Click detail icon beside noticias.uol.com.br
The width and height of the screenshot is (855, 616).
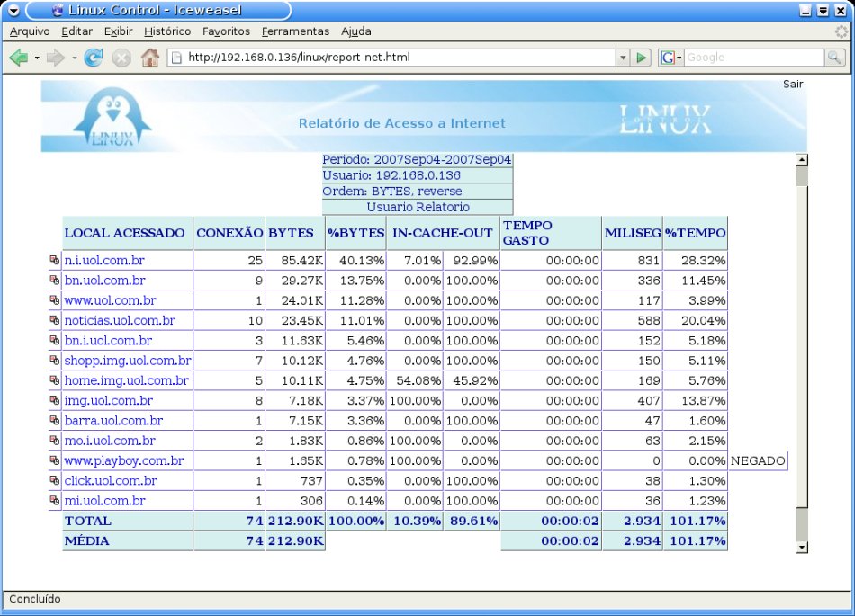55,320
